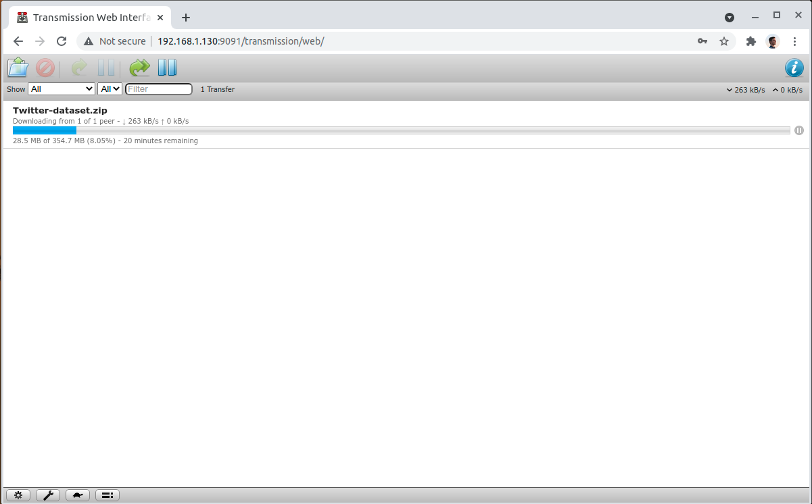Open the wrench preferences icon
This screenshot has width=812, height=504.
click(47, 495)
